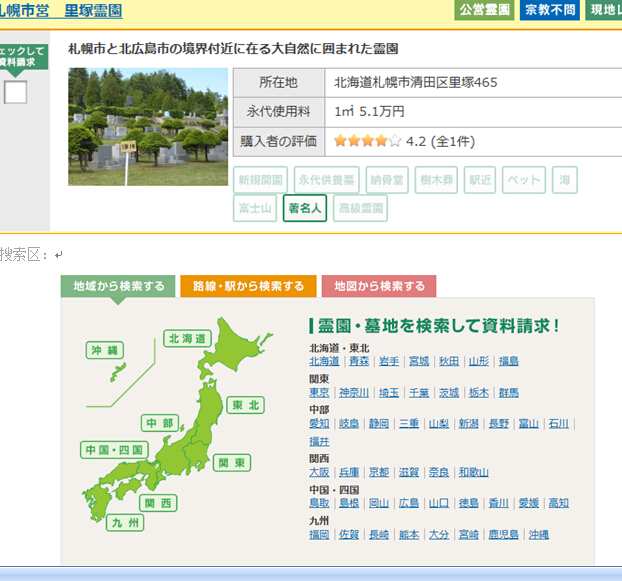Select the 九州 map region label

(127, 522)
